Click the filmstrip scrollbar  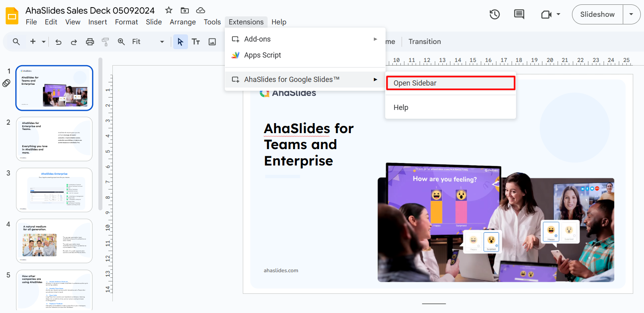point(100,134)
